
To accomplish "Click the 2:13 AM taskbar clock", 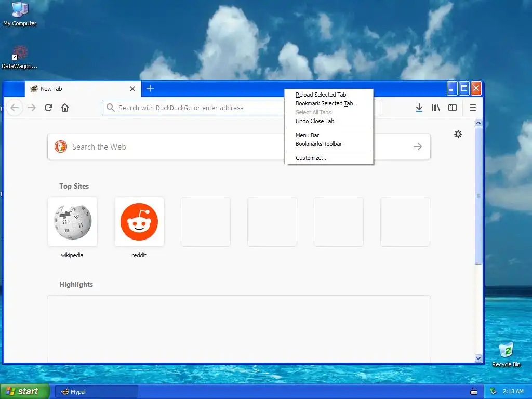I will point(513,392).
